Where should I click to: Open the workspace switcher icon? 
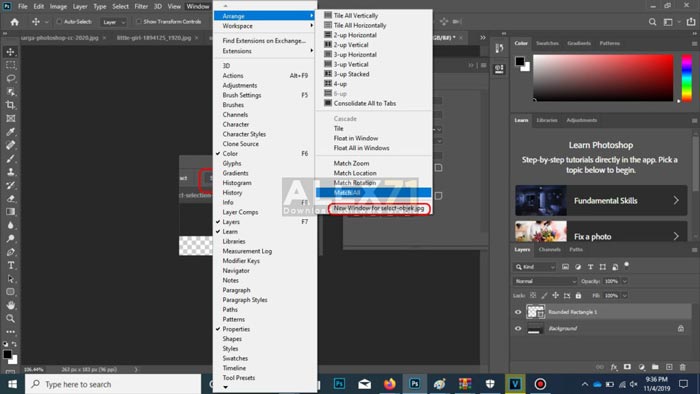tap(668, 22)
